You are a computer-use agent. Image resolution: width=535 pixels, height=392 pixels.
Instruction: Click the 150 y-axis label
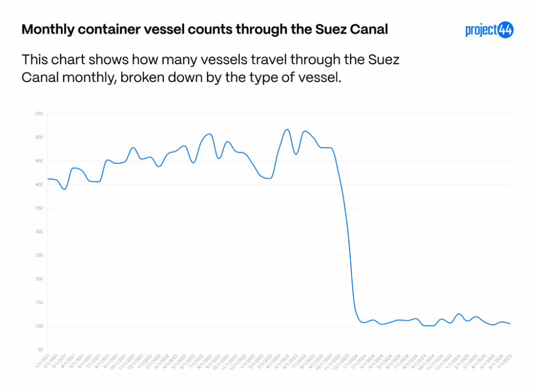click(39, 303)
